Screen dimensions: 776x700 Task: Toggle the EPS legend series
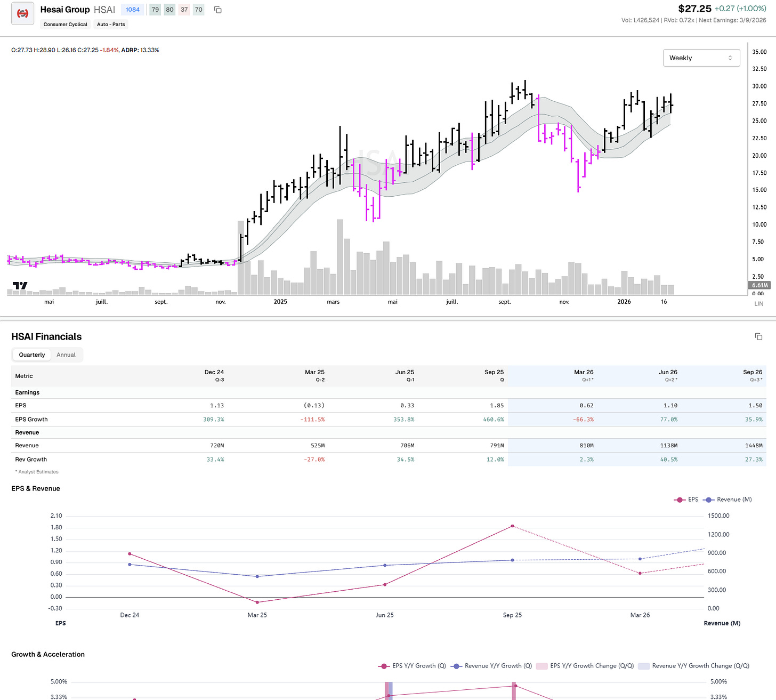tap(686, 500)
